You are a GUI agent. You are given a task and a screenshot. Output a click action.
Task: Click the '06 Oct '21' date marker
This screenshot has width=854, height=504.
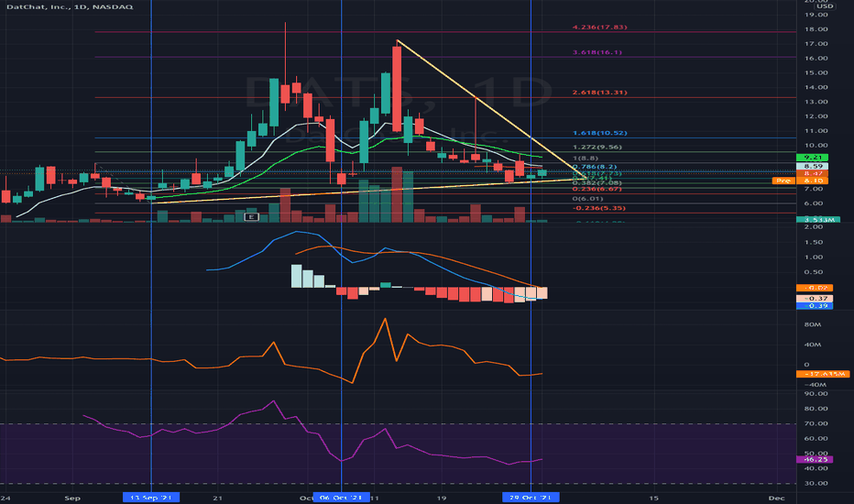341,498
